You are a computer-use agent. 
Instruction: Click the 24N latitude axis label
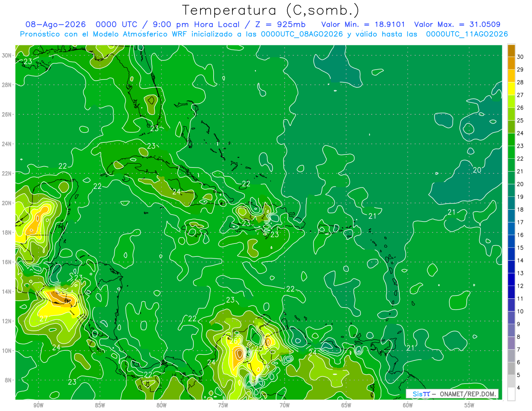tap(7, 144)
